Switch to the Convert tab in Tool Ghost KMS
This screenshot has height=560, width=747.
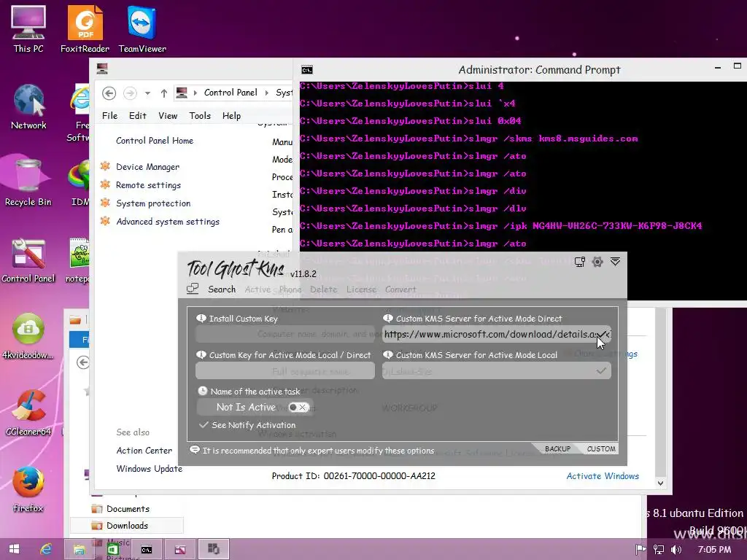pyautogui.click(x=400, y=289)
